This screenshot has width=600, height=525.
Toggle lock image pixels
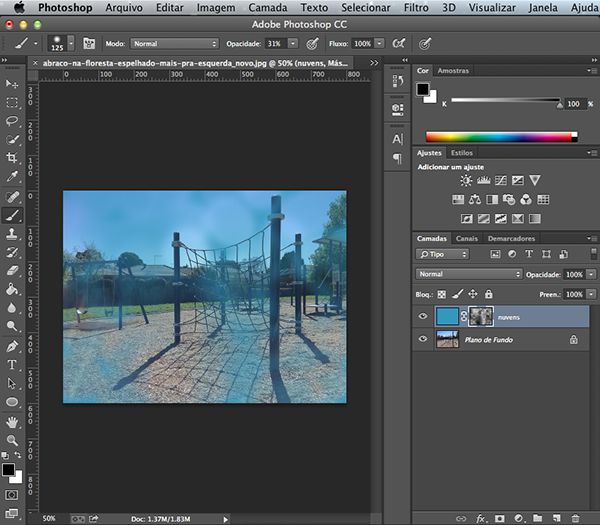click(457, 294)
